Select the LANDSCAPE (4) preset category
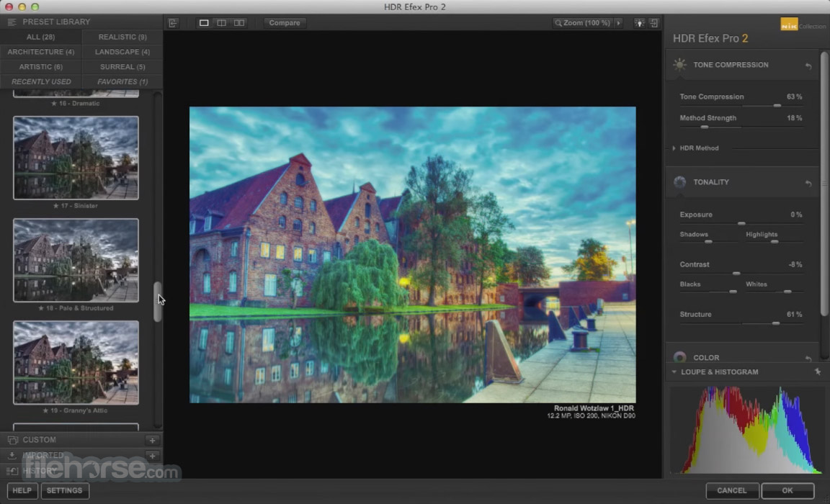The width and height of the screenshot is (830, 504). coord(122,52)
